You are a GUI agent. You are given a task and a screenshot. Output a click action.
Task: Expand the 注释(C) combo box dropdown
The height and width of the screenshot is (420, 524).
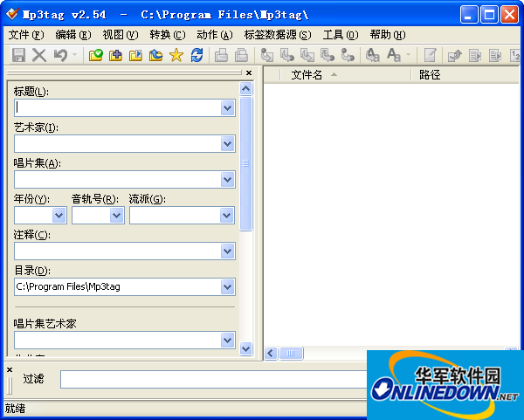click(228, 251)
